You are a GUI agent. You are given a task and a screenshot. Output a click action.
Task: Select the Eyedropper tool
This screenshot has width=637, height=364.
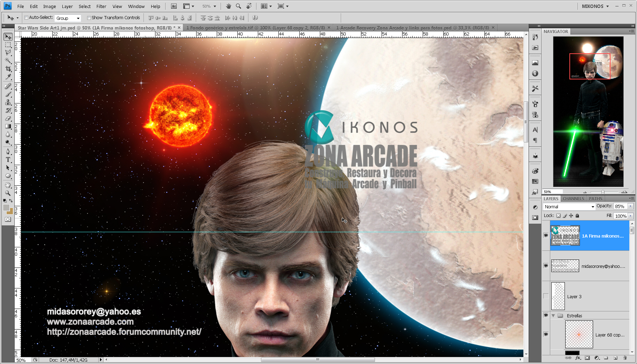[8, 77]
